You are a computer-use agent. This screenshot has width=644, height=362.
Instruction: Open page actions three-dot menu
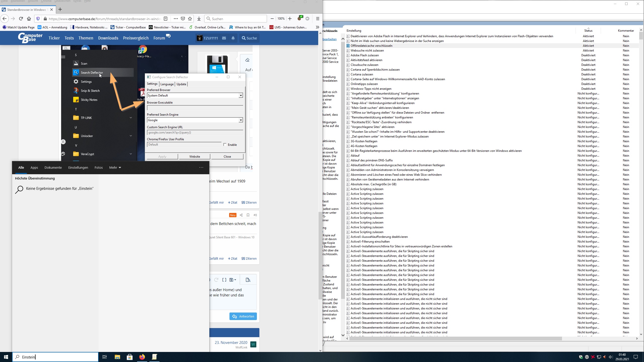click(176, 19)
